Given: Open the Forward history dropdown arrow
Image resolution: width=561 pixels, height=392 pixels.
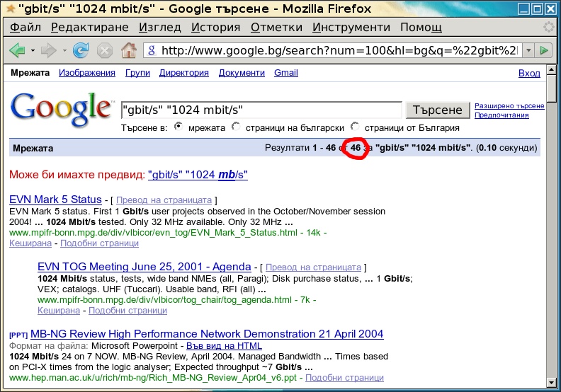Looking at the screenshot, I should coord(64,50).
